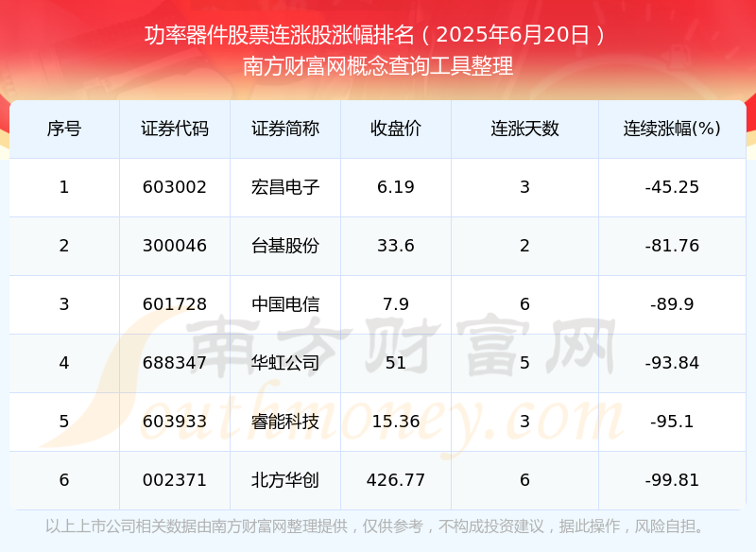Click stock code 603933
This screenshot has height=552, width=756.
click(175, 422)
